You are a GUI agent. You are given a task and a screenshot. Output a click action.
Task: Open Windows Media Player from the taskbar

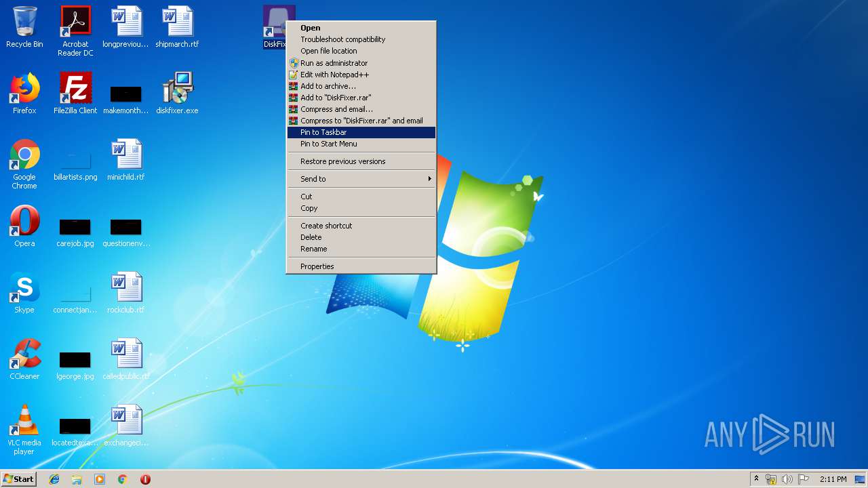coord(100,479)
